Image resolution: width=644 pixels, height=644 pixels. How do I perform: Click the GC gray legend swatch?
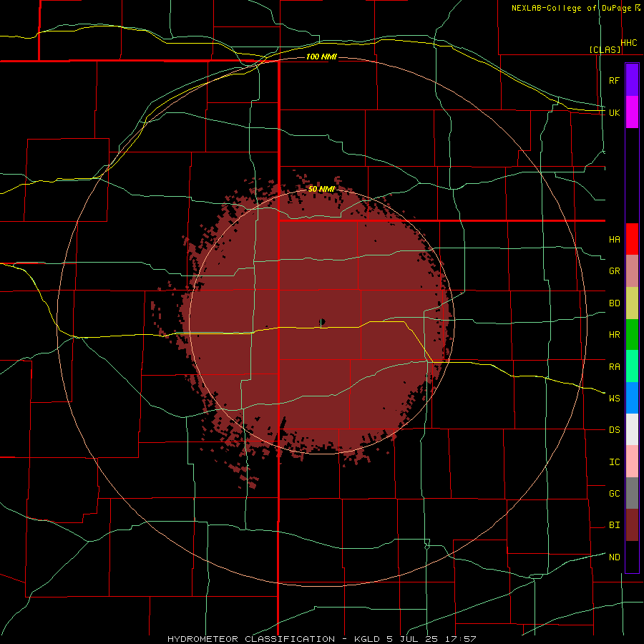tap(632, 493)
